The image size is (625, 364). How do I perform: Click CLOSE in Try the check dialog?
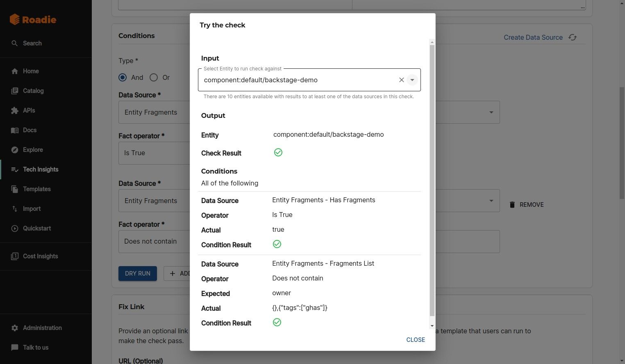tap(415, 340)
